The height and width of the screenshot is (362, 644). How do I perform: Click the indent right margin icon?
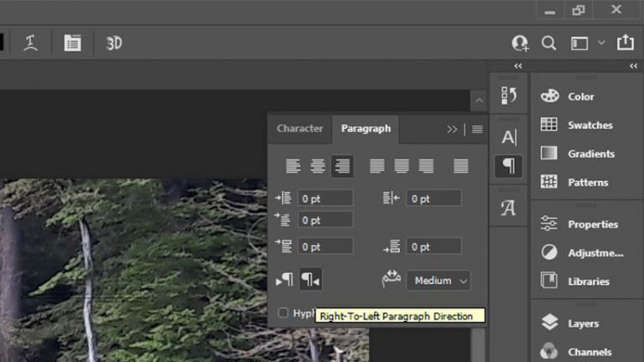(x=391, y=199)
